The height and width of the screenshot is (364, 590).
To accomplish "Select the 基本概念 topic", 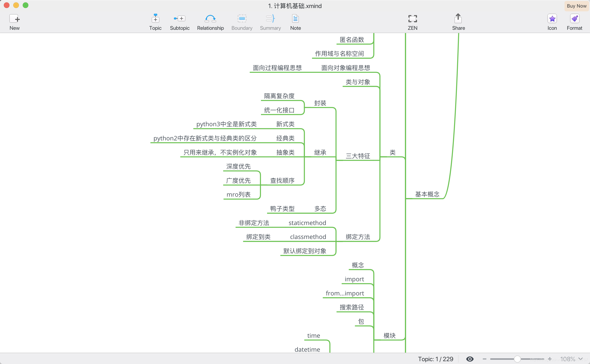I will pyautogui.click(x=427, y=194).
